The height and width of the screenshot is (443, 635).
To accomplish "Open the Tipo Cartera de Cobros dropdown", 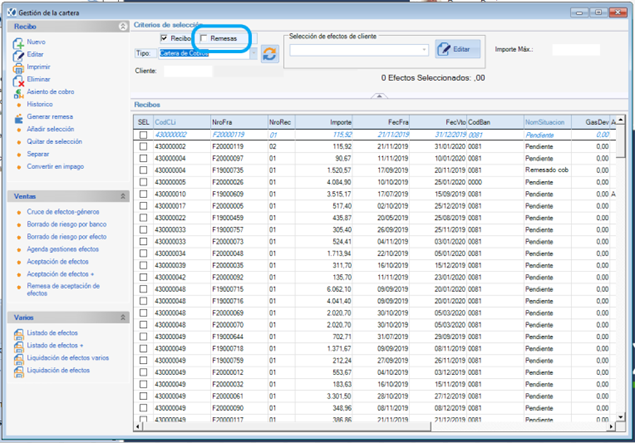I will click(254, 53).
